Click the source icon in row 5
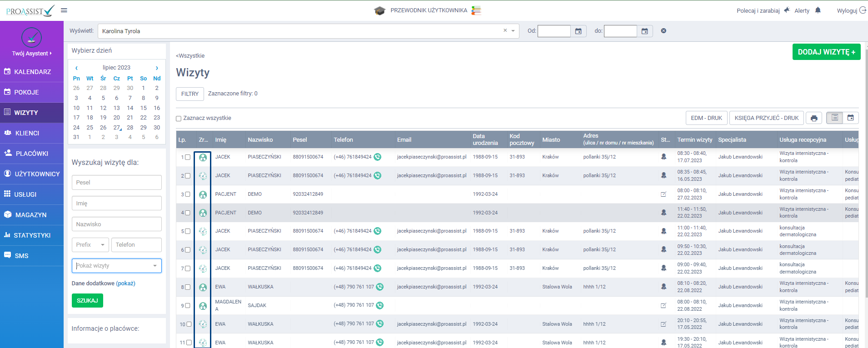This screenshot has width=868, height=348. (203, 231)
